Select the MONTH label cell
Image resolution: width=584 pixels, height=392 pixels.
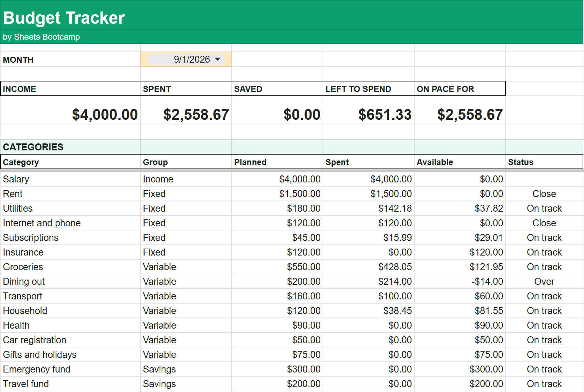pos(70,60)
